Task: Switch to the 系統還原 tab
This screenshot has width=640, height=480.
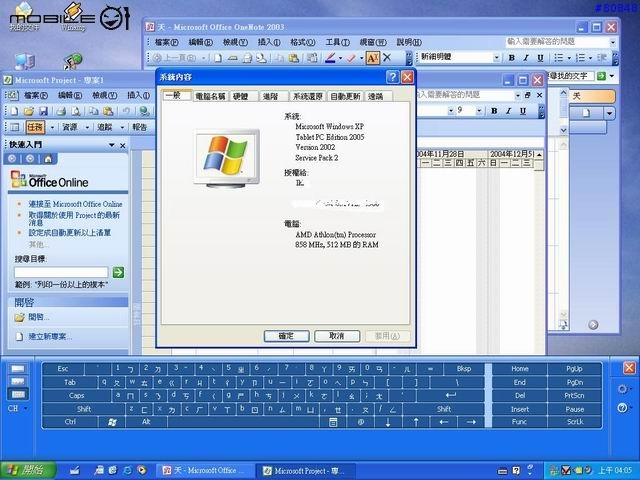Action: coord(308,96)
